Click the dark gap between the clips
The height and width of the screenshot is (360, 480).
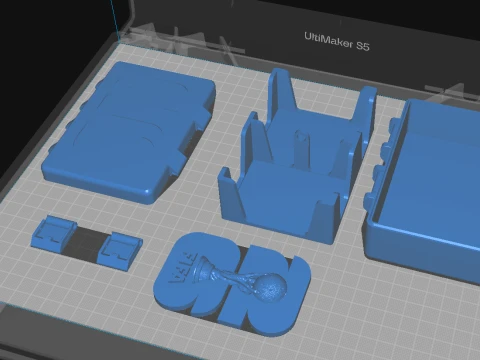pyautogui.click(x=87, y=242)
